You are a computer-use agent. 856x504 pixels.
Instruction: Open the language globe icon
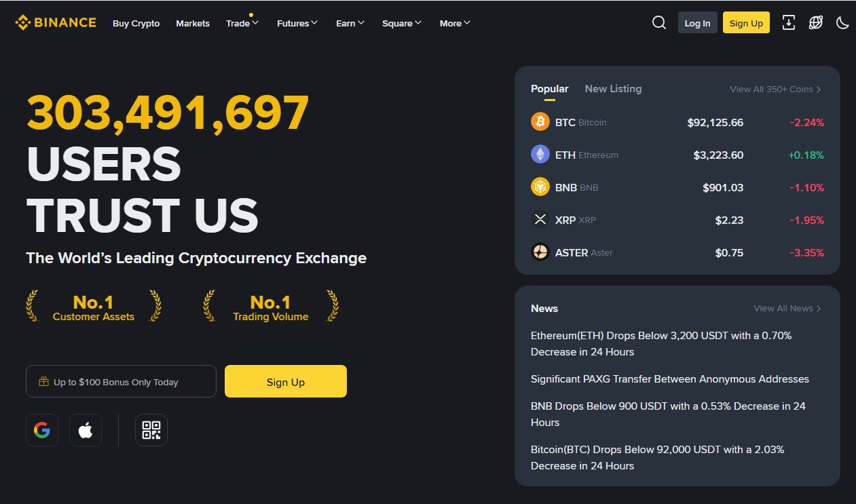(816, 22)
